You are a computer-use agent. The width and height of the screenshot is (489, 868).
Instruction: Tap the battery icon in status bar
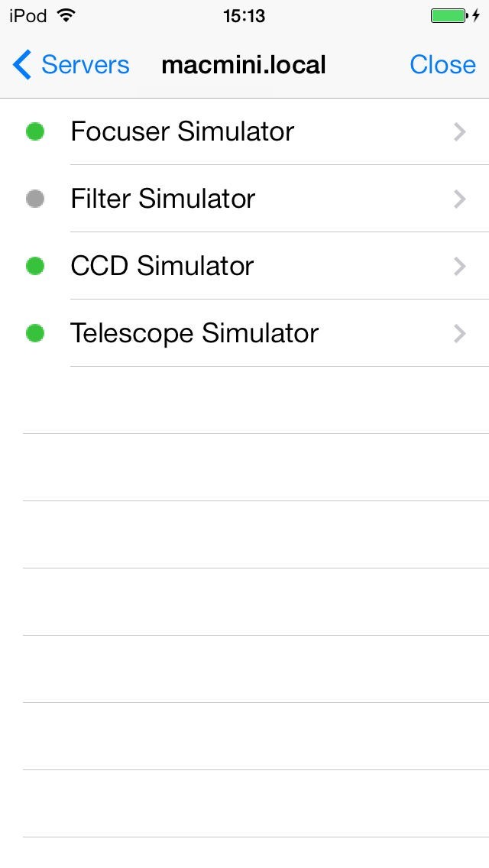449,16
